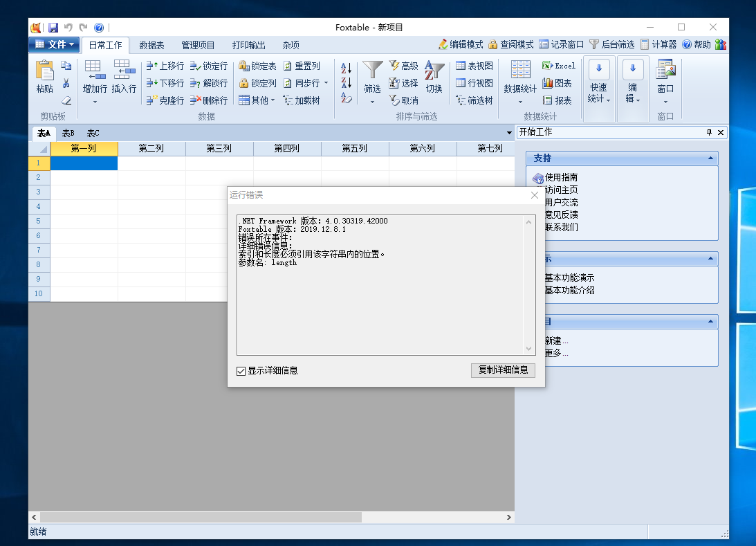756x546 pixels.
Task: Expand the 增加行 dropdown arrow
Action: 95,102
